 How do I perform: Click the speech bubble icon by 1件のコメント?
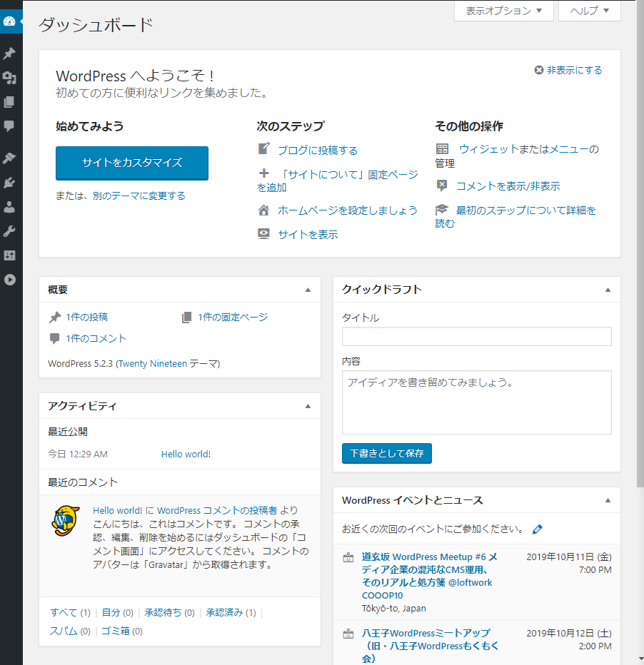(x=55, y=338)
